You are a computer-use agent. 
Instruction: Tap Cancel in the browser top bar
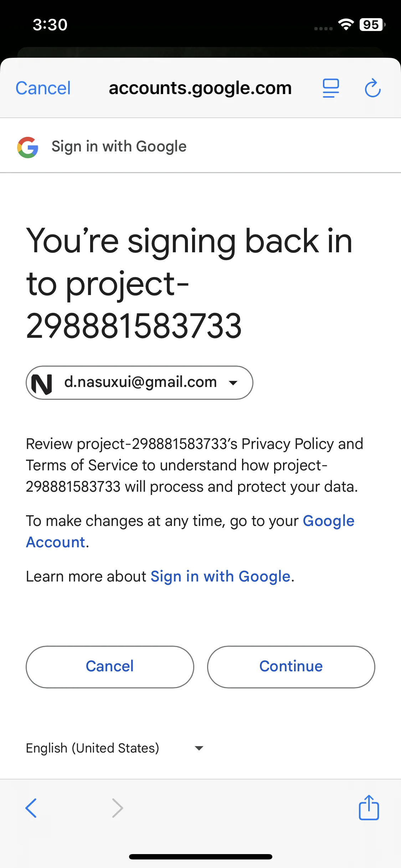(x=43, y=88)
